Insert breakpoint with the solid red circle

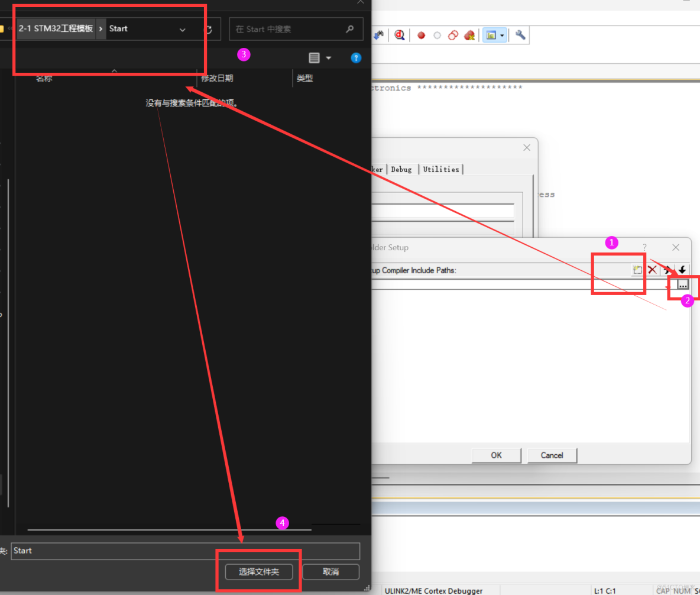click(x=421, y=35)
